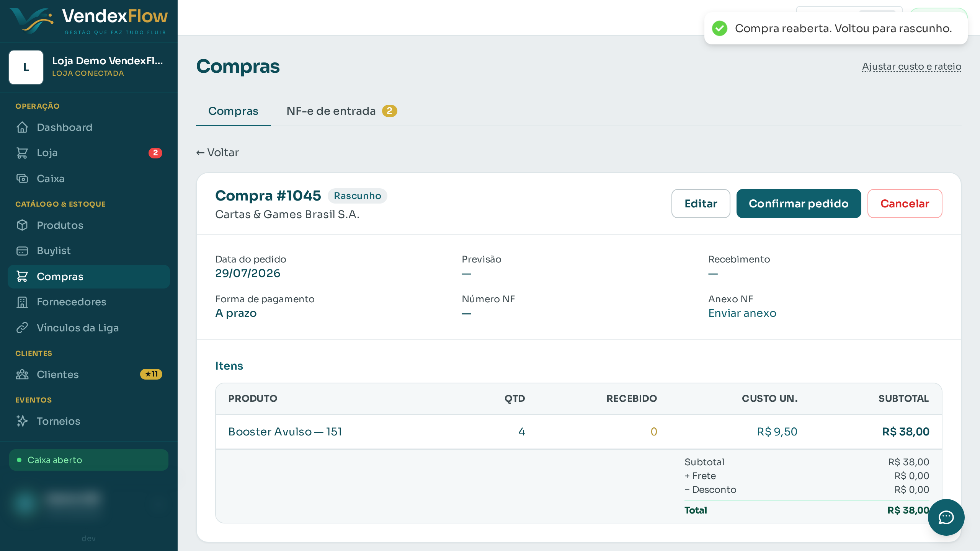Click the red Cancelar button
Viewport: 980px width, 551px height.
pos(905,204)
